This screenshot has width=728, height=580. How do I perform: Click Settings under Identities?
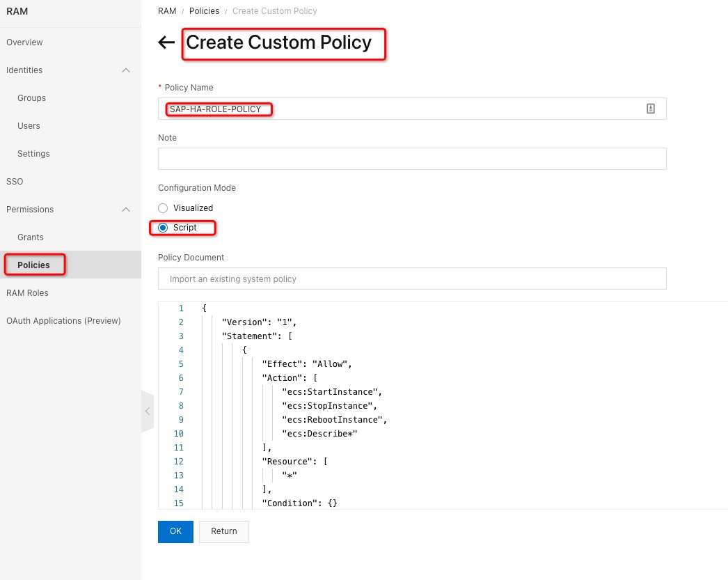pyautogui.click(x=33, y=153)
